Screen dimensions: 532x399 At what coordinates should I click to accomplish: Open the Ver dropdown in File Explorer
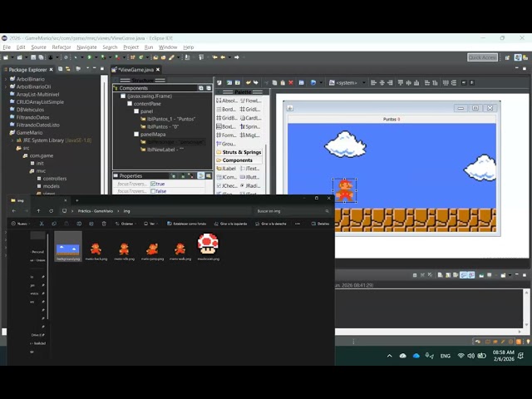150,224
